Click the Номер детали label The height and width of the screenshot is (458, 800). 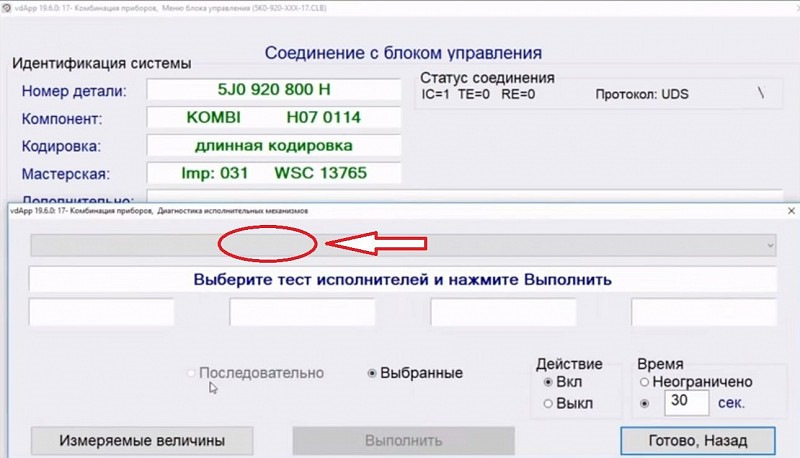pos(74,91)
